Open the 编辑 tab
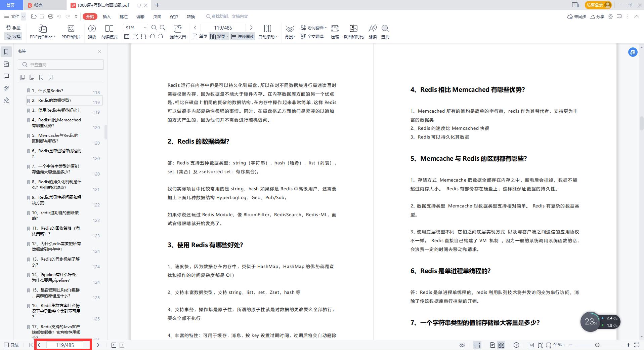The image size is (644, 350). click(140, 16)
